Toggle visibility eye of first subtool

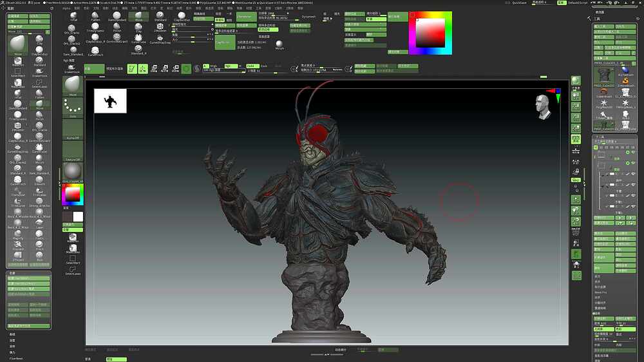(633, 153)
